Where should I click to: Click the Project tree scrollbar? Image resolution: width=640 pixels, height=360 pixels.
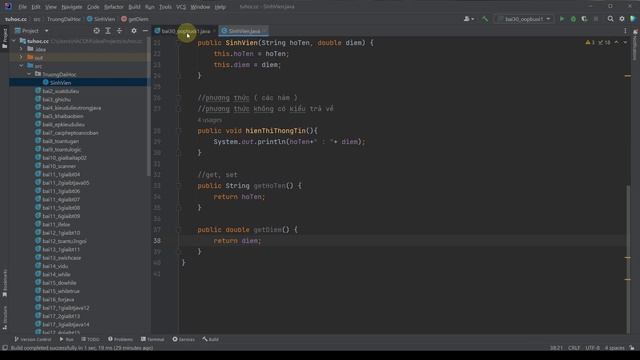coord(149,108)
